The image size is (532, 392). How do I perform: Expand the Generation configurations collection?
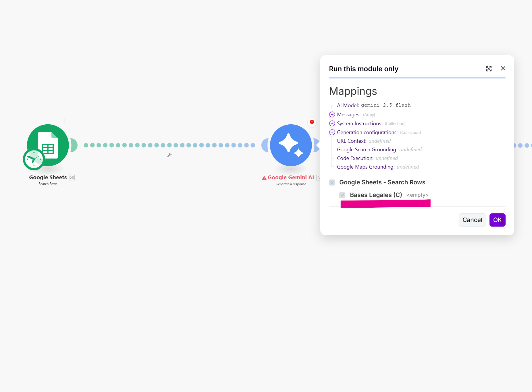click(332, 132)
